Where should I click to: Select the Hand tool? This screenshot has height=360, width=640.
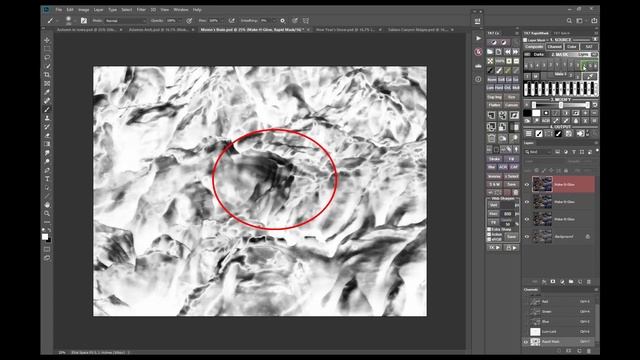(x=47, y=204)
